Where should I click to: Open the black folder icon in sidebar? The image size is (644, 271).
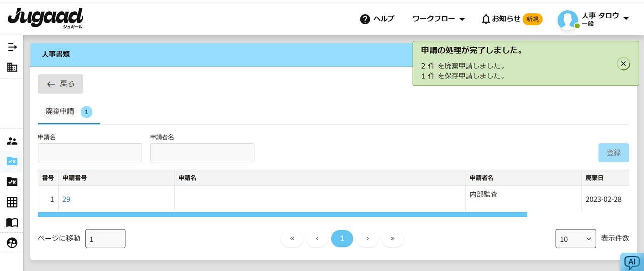(x=12, y=182)
